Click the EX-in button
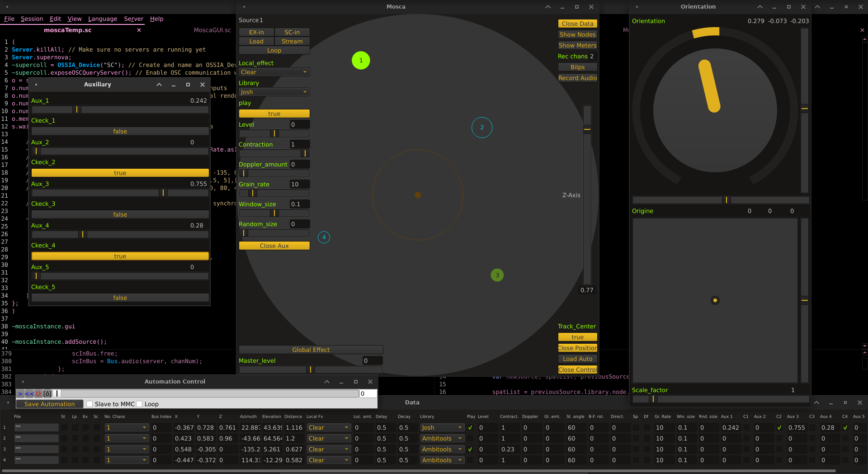This screenshot has height=474, width=868. click(x=256, y=32)
